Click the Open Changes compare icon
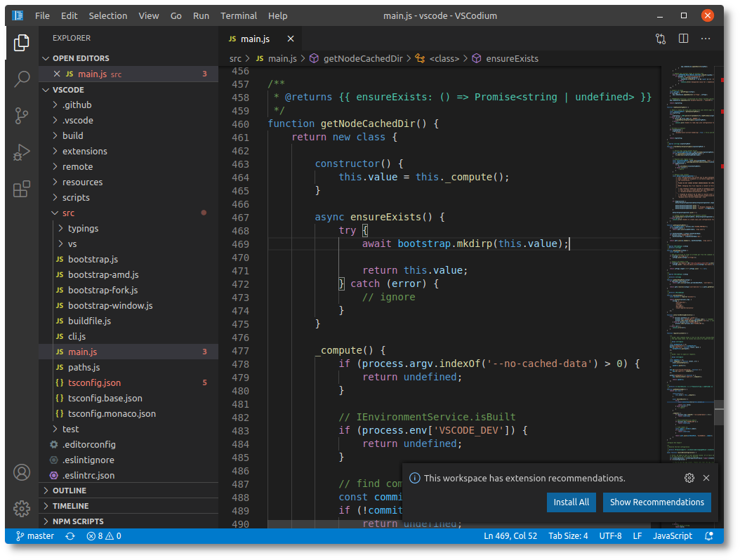 point(661,39)
